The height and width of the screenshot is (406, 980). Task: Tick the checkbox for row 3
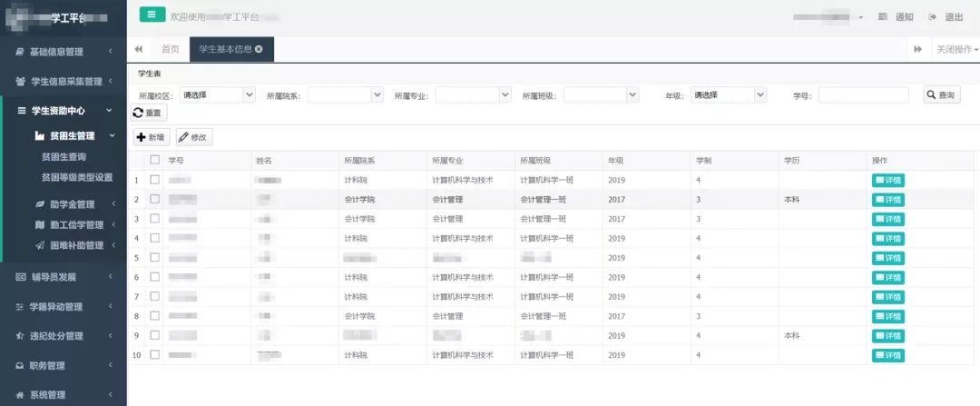(x=155, y=218)
